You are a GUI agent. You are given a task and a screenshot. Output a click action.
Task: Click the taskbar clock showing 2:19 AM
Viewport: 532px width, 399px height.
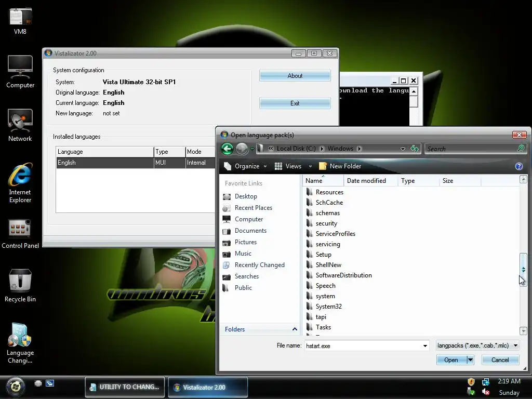[x=509, y=381]
